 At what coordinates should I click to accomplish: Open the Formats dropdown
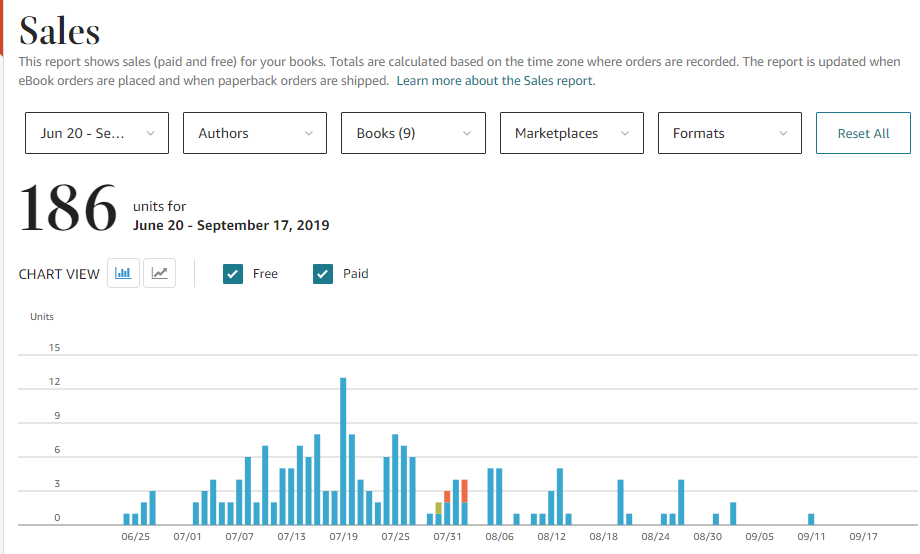[729, 133]
